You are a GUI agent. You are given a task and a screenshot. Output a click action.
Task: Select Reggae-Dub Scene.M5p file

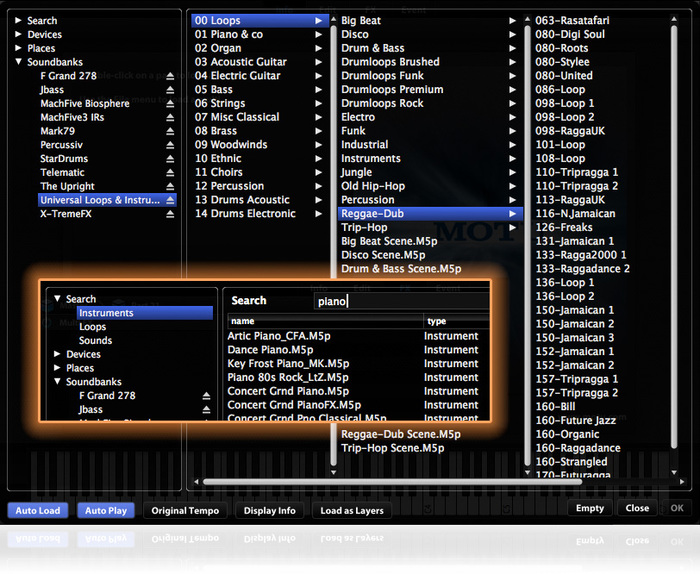point(401,434)
